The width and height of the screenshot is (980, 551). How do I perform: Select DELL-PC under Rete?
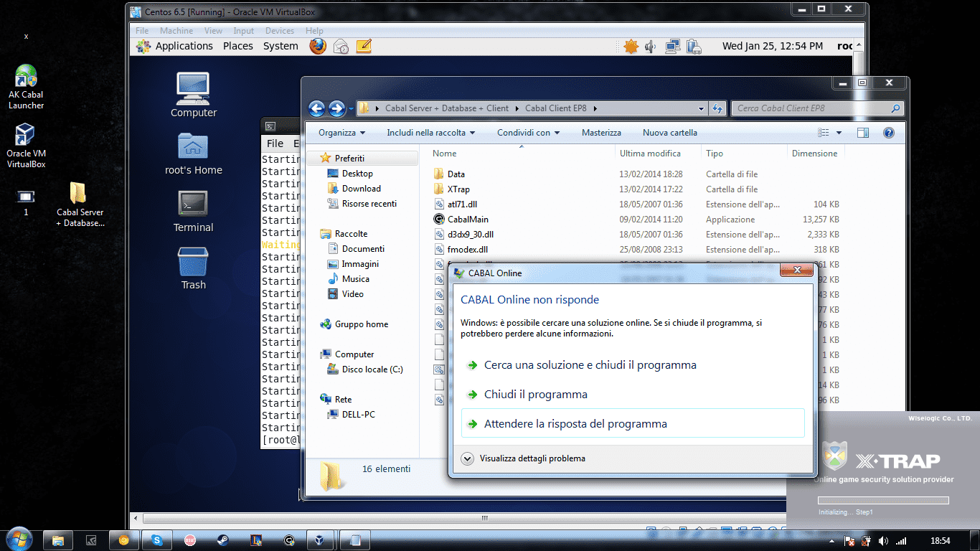click(x=358, y=415)
